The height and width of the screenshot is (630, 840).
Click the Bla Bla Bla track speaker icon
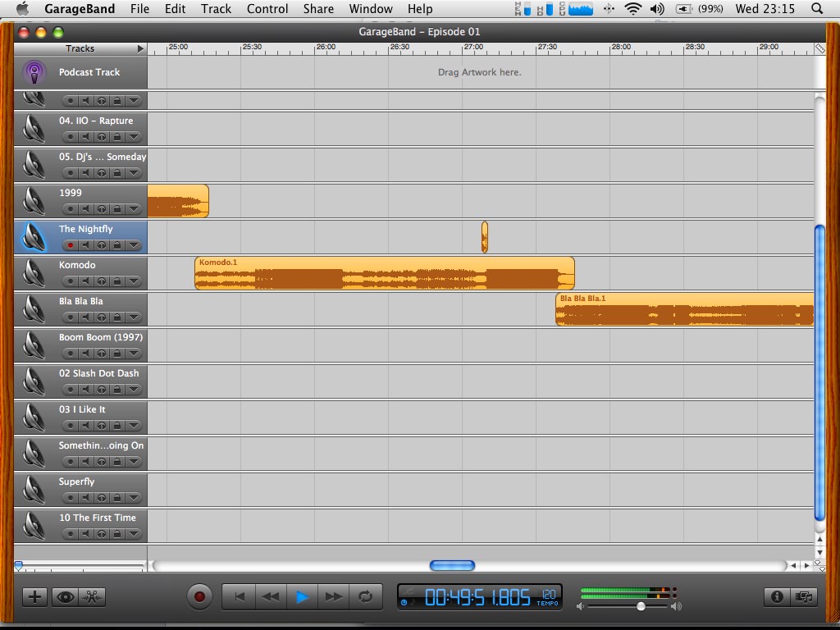pos(34,309)
